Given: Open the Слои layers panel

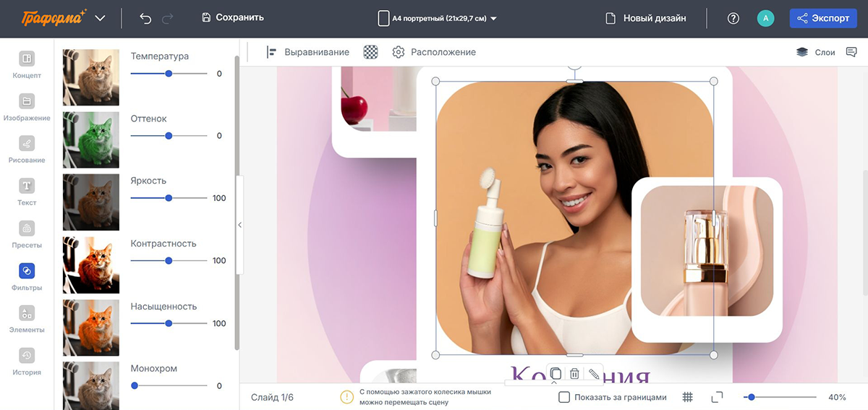Looking at the screenshot, I should tap(815, 52).
